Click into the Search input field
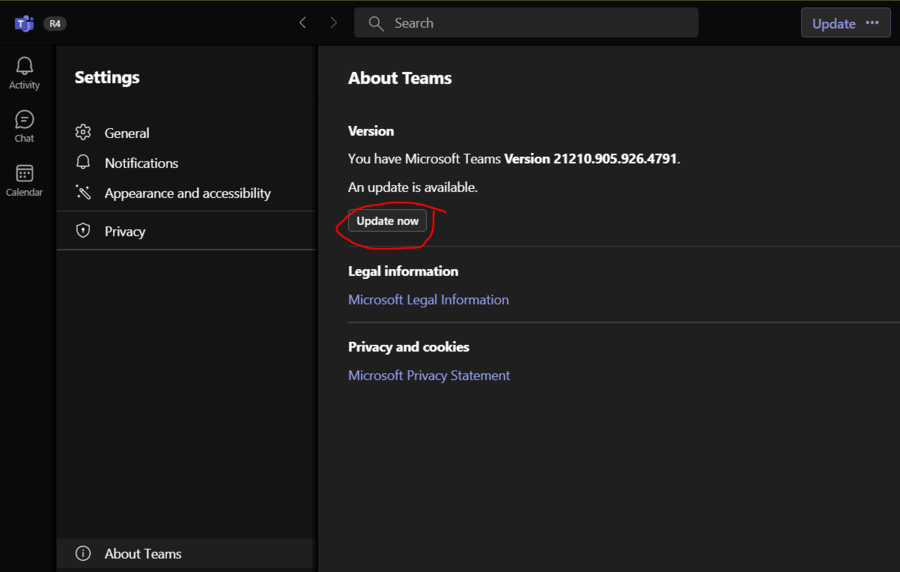900x572 pixels. (540, 23)
